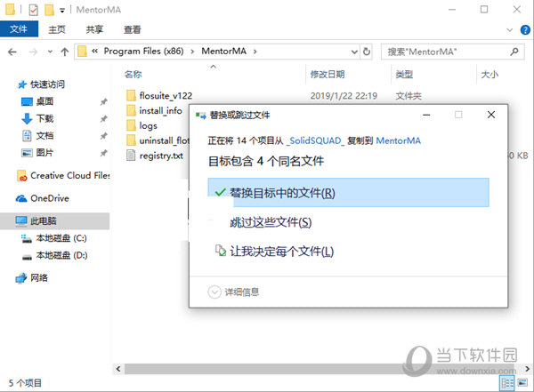Click the pin icon next to 下载
The width and height of the screenshot is (534, 392).
click(103, 119)
